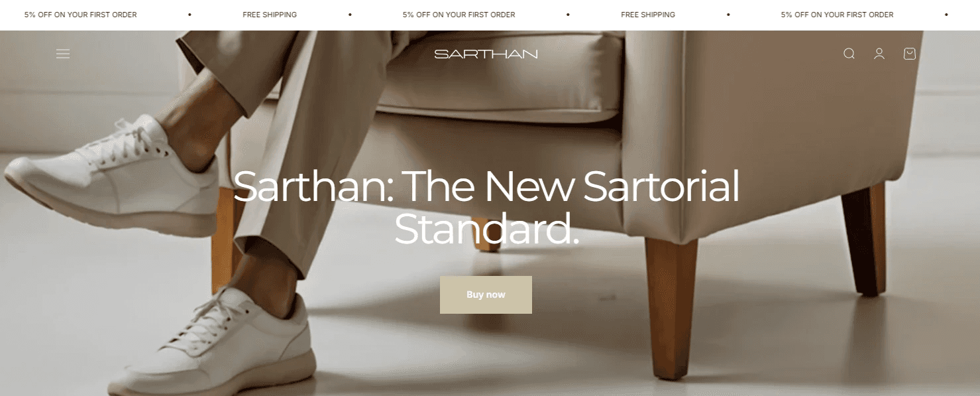Click the rightmost '5% OFF ON YOUR FIRST ORDER' announcement
The image size is (980, 396).
pyautogui.click(x=837, y=15)
